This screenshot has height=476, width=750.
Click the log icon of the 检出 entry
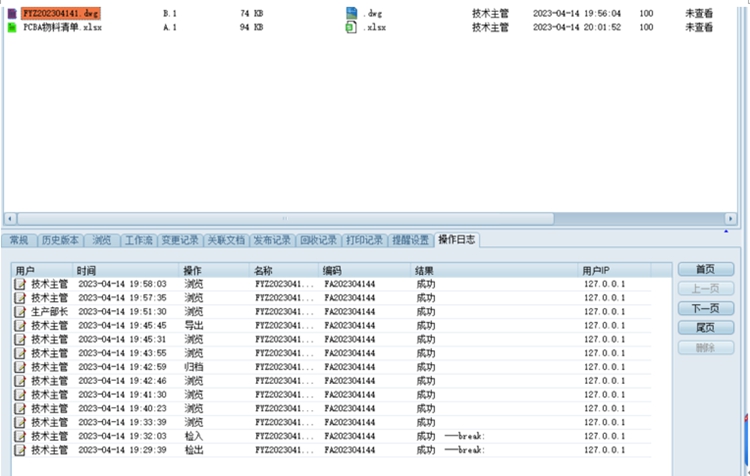20,451
